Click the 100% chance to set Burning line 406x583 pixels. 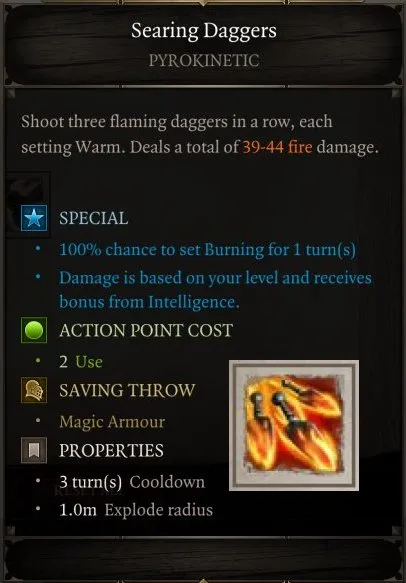207,249
